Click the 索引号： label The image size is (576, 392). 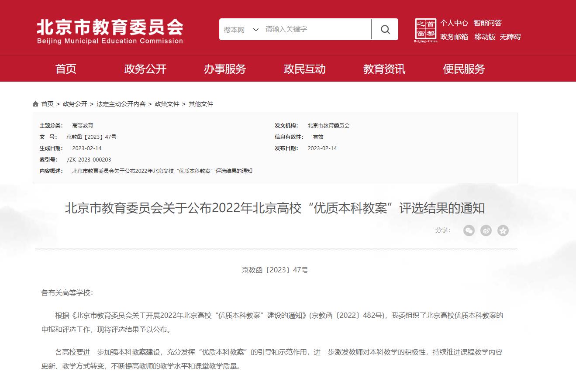[x=48, y=160]
